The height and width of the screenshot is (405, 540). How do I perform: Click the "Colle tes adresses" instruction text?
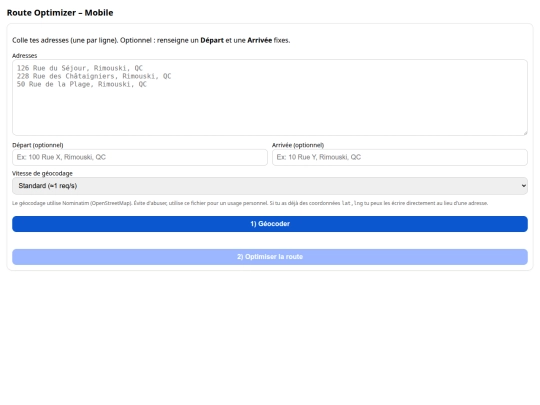(151, 40)
